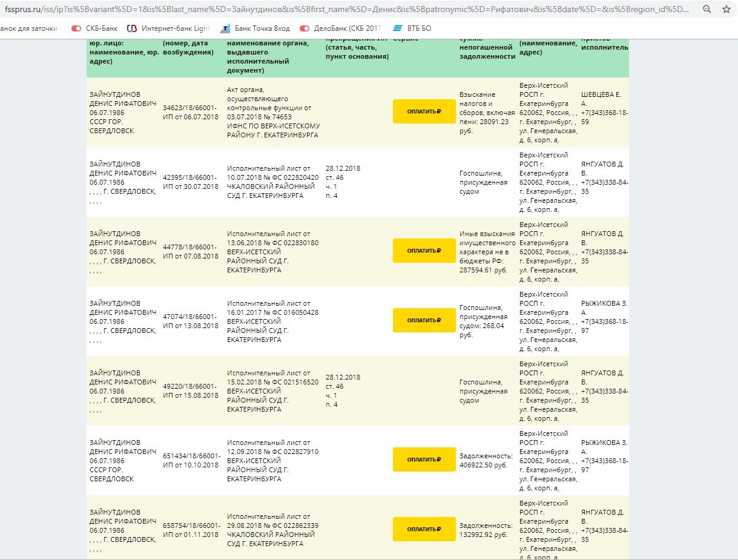Viewport: 738px width, 560px height.
Task: Select case number 34623/18/66001-ИП от 06.07.2018
Action: click(191, 112)
